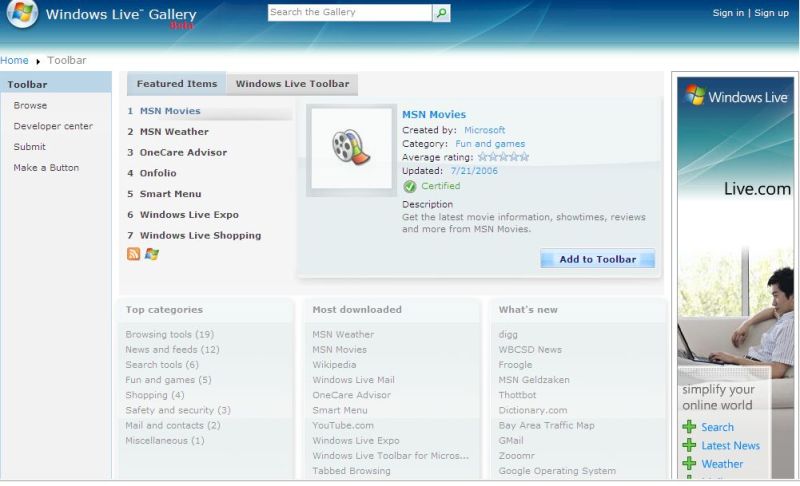Open MSN Weather under Most downloaded
The image size is (800, 486).
click(343, 335)
